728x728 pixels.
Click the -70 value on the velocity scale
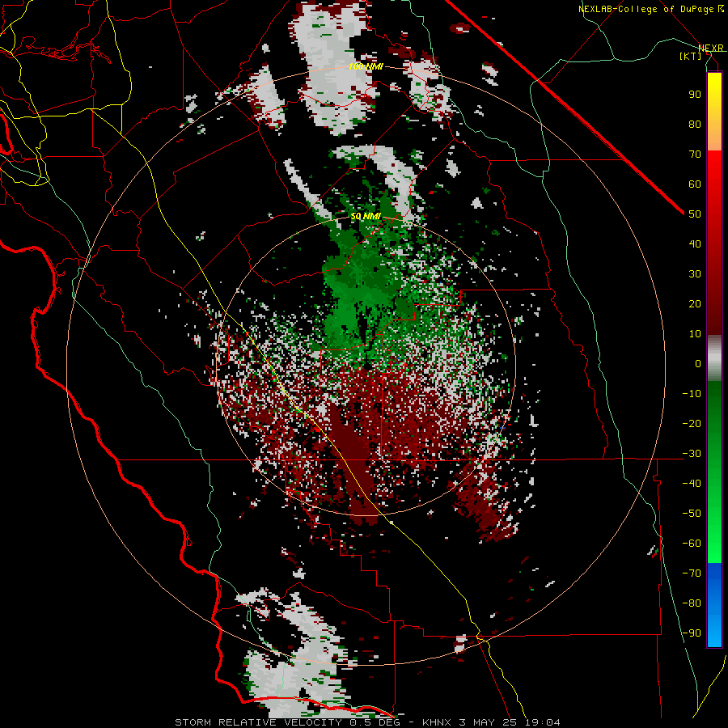pos(692,574)
